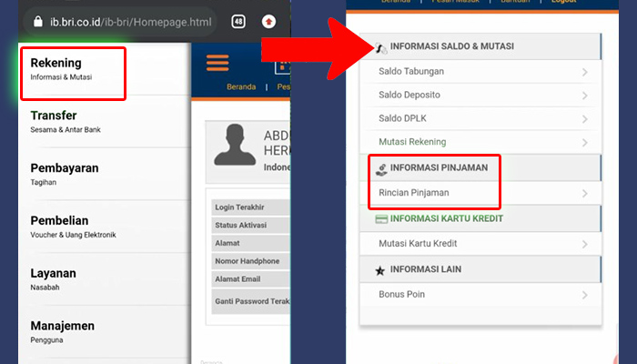This screenshot has width=637, height=364.
Task: Expand chevron on Saldo DPLK row
Action: pyautogui.click(x=584, y=119)
